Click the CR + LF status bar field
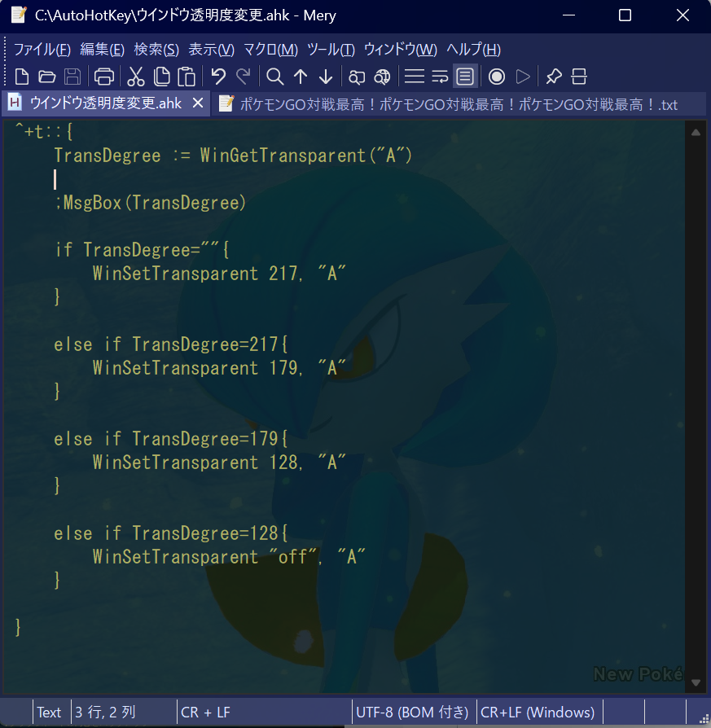The image size is (711, 728). coord(205,713)
